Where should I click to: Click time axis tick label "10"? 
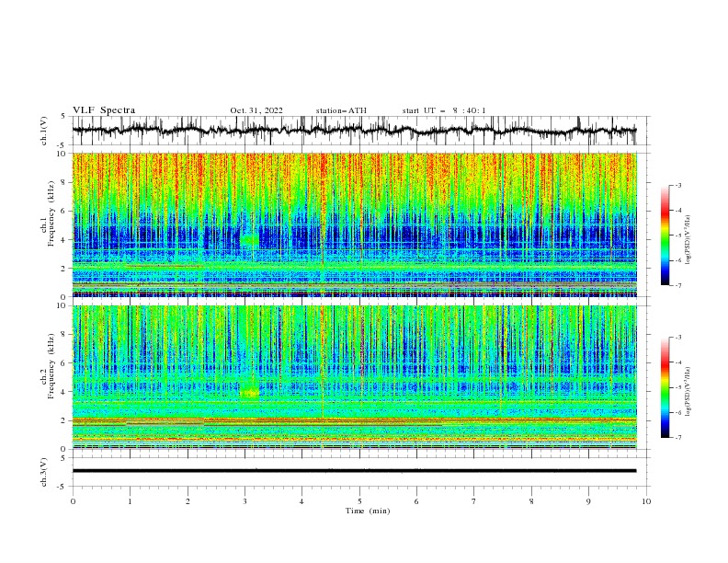coord(646,501)
